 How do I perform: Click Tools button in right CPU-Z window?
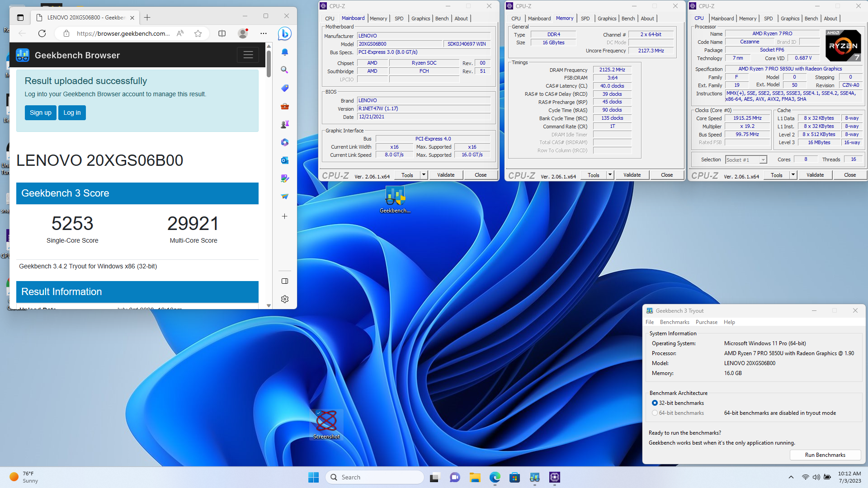coord(777,175)
